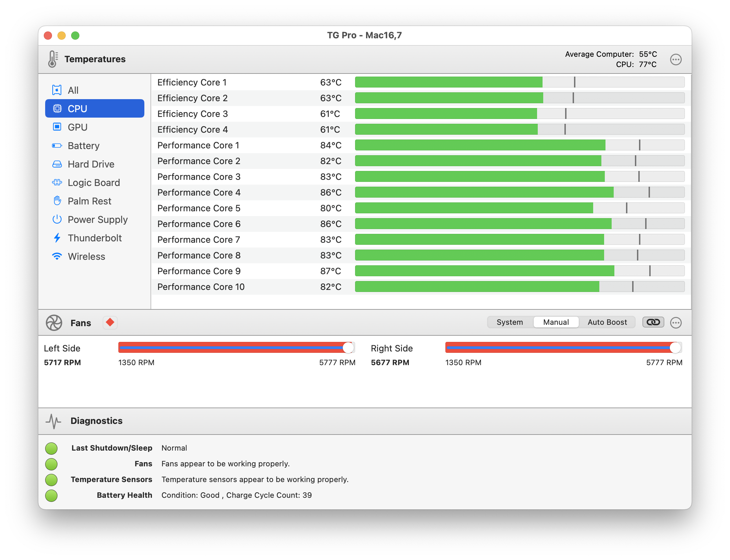Click the Diagnostics pulse icon
The width and height of the screenshot is (730, 560).
point(53,421)
